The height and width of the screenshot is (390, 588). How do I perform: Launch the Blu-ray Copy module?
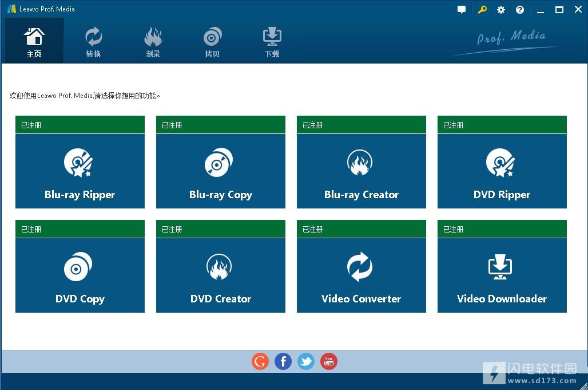(221, 171)
